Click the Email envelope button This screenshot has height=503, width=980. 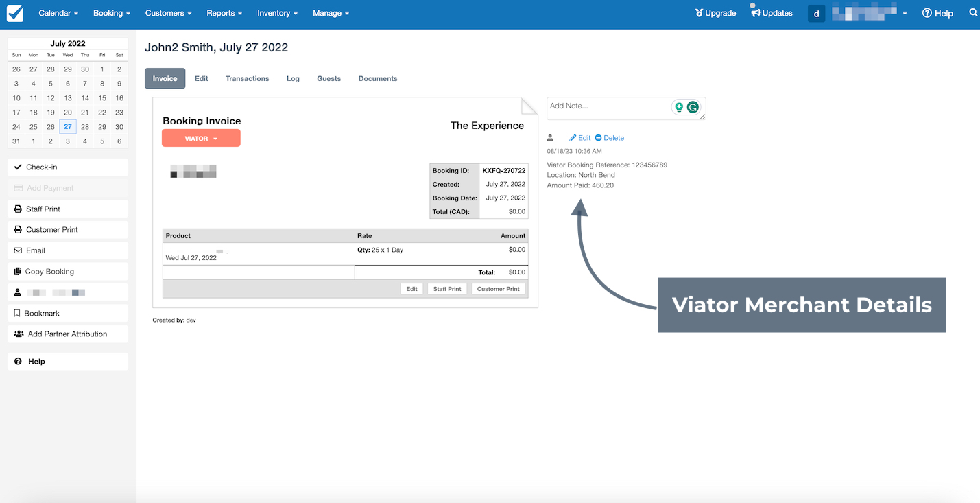[68, 250]
